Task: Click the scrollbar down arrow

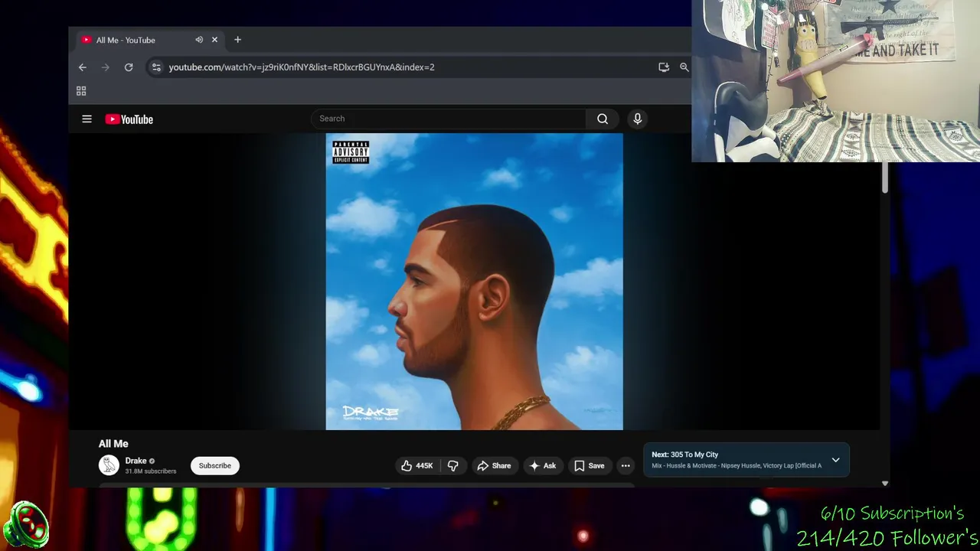Action: [884, 483]
